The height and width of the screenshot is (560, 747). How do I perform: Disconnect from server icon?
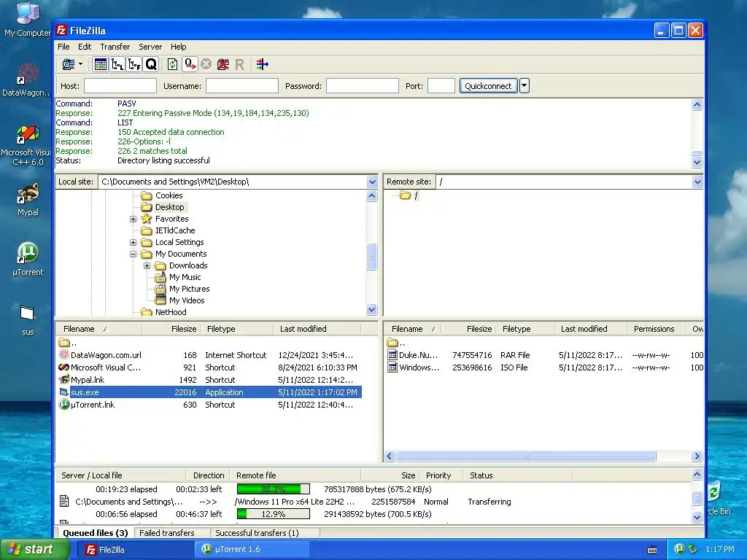(223, 64)
